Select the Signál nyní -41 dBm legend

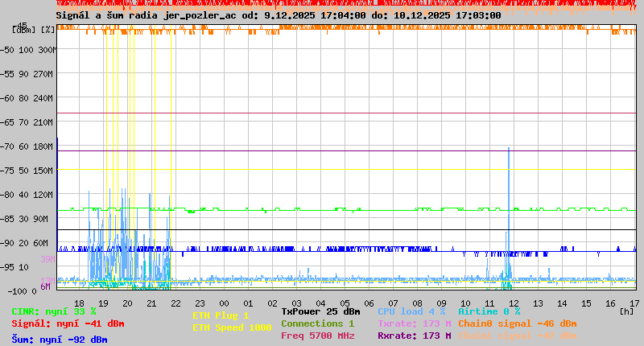(68, 323)
